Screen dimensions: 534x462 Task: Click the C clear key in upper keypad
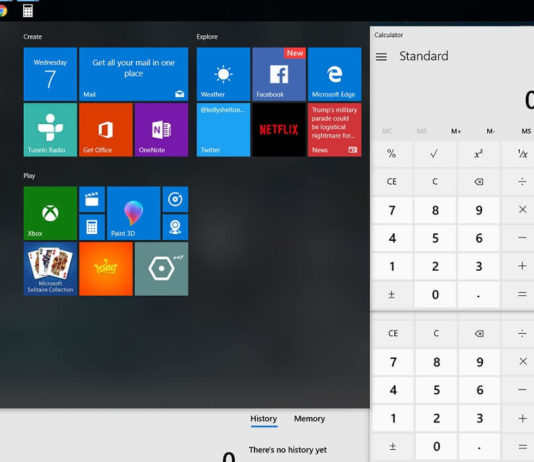435,181
